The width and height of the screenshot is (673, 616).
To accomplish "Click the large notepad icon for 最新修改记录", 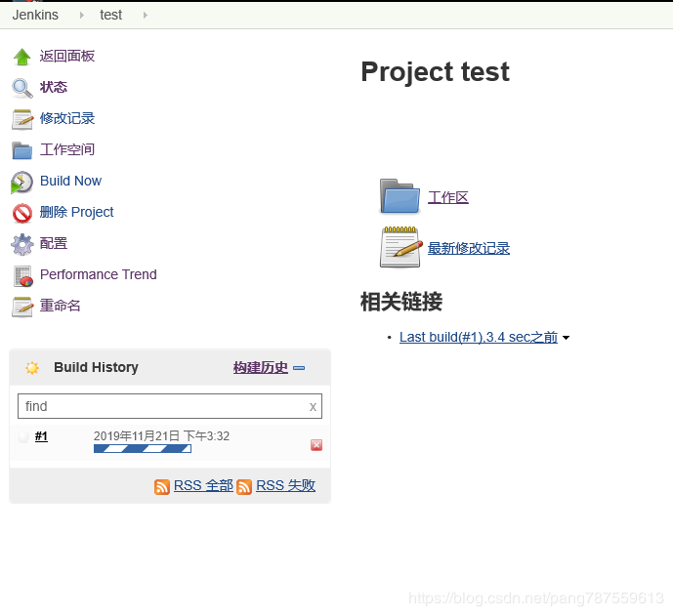I will point(400,247).
